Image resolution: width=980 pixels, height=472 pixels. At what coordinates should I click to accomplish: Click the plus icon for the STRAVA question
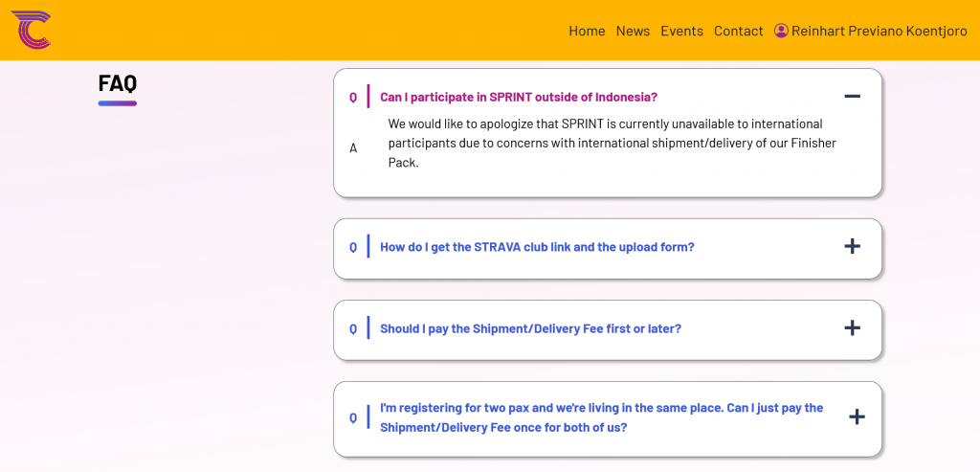pyautogui.click(x=852, y=246)
